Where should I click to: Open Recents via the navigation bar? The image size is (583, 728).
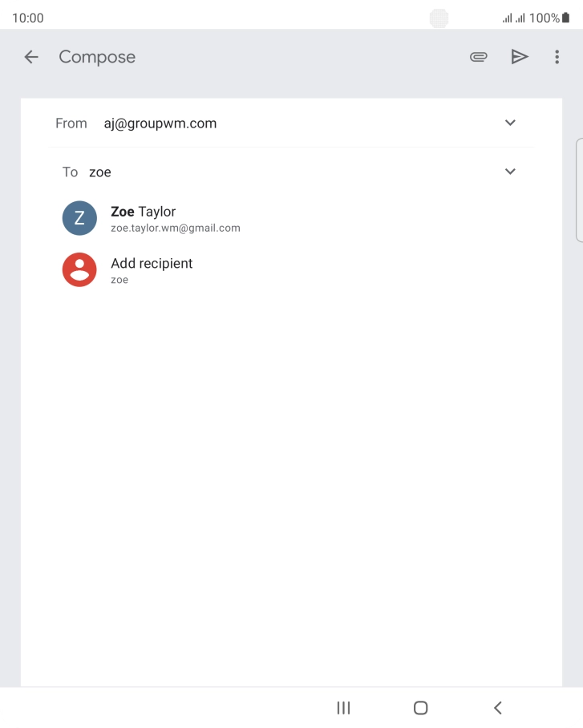[343, 708]
